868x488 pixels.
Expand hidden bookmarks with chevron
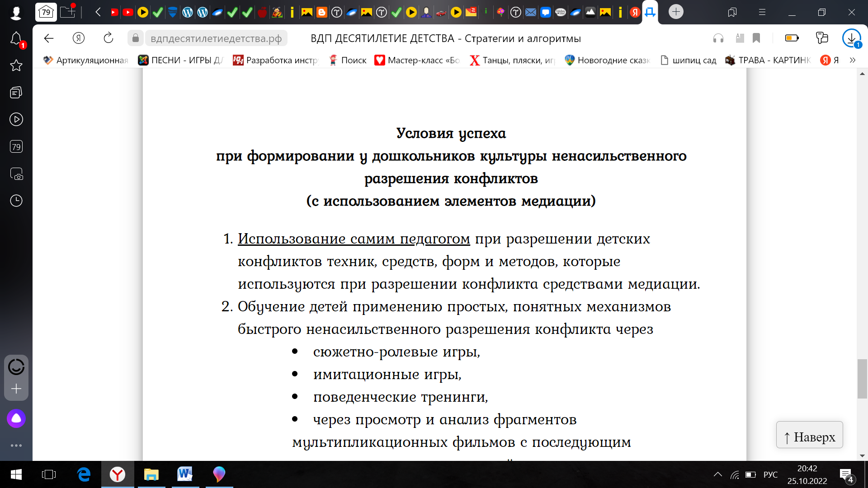pyautogui.click(x=853, y=60)
